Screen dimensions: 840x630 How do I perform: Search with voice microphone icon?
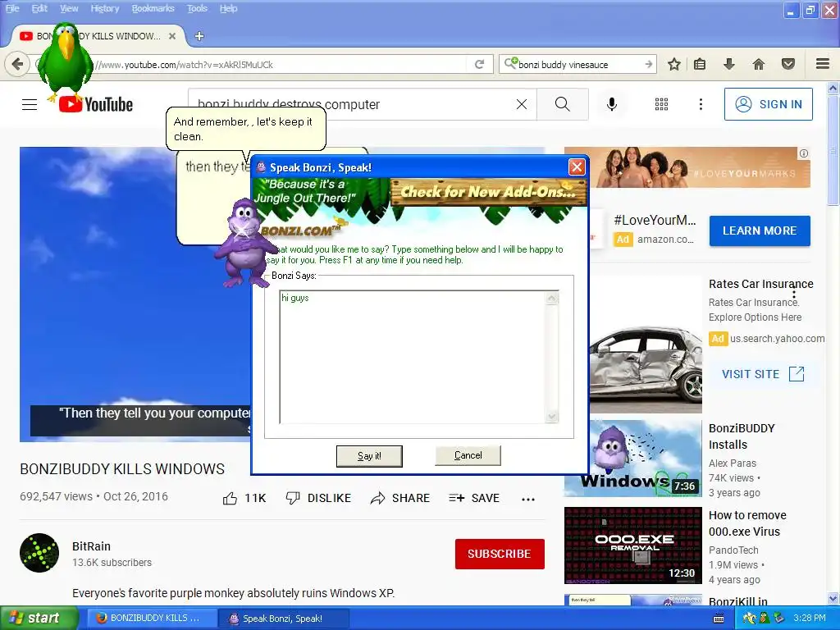(612, 104)
